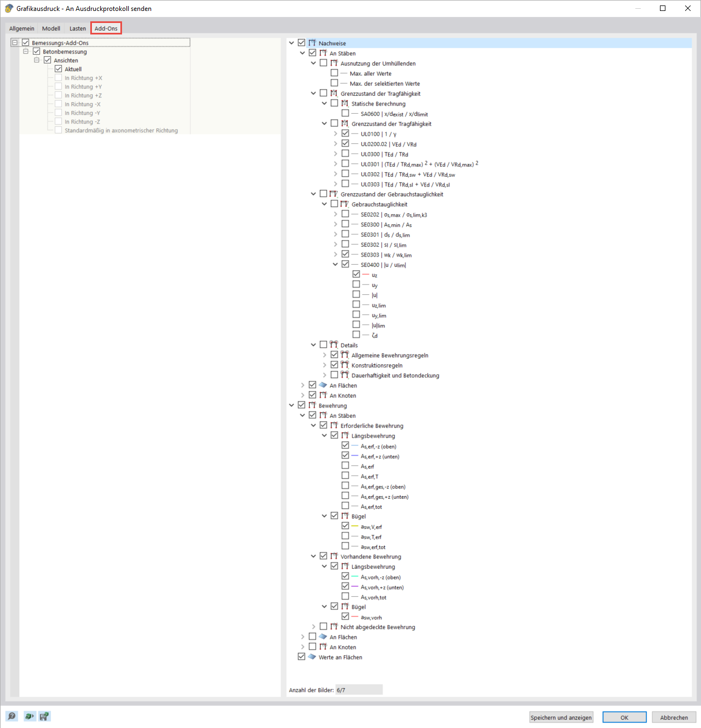This screenshot has height=728, width=701.
Task: Click the surface icon next to An Flächen
Action: pos(323,385)
